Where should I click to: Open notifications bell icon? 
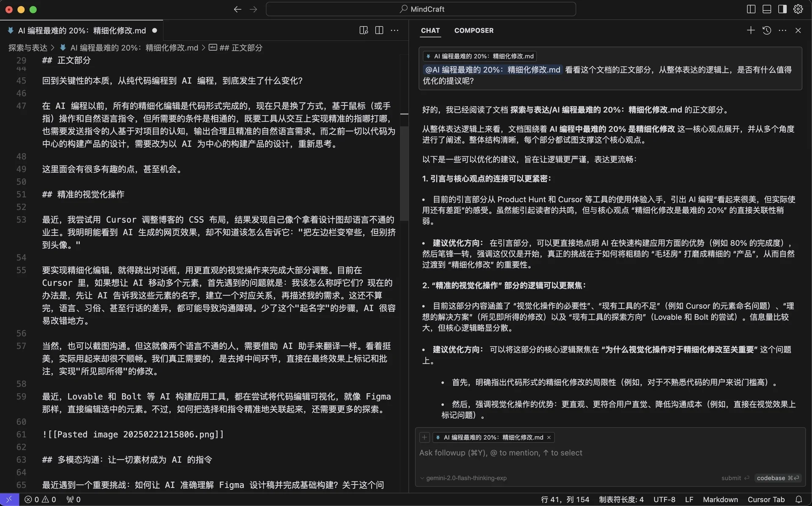point(798,500)
